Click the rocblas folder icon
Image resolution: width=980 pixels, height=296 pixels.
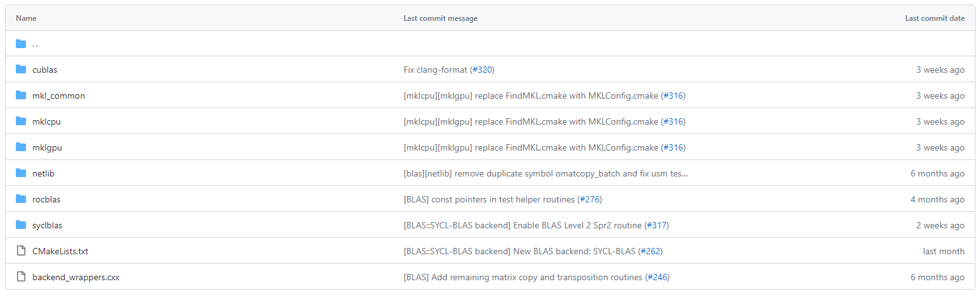[21, 199]
